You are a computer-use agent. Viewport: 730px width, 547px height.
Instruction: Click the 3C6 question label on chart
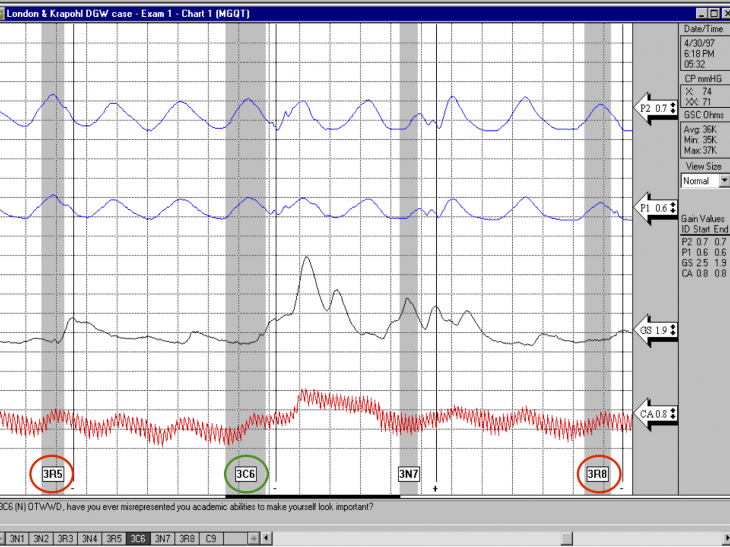click(245, 473)
